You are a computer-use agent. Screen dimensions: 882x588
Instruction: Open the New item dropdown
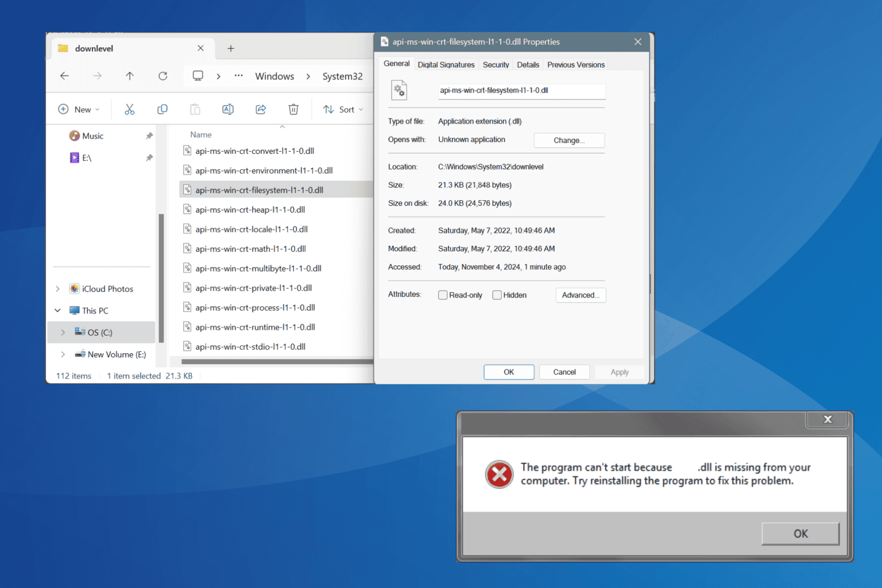79,109
